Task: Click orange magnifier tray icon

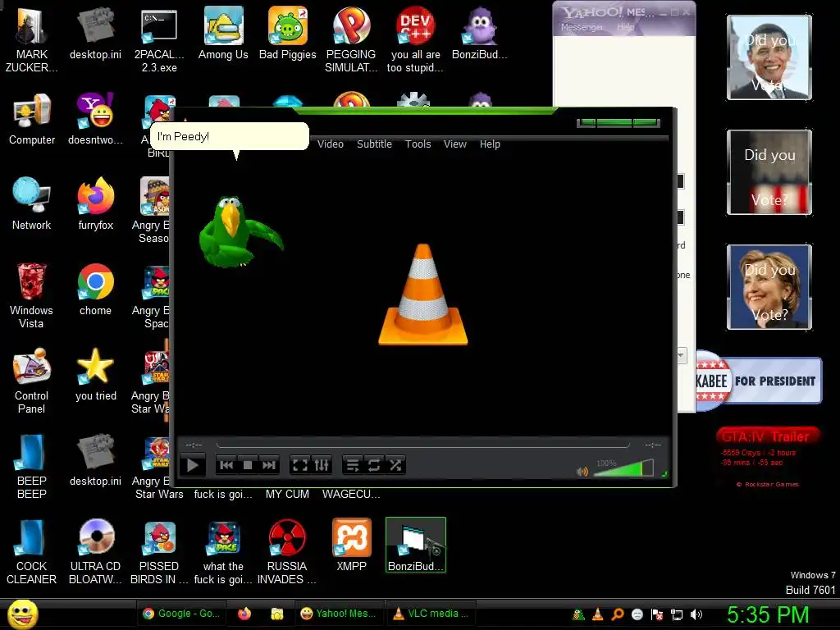Action: point(618,614)
